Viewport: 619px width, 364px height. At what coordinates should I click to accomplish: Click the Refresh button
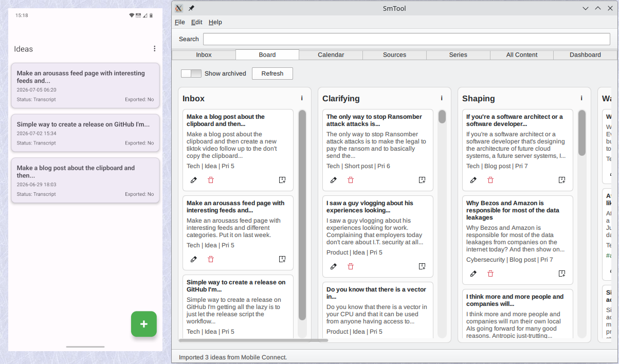click(272, 74)
